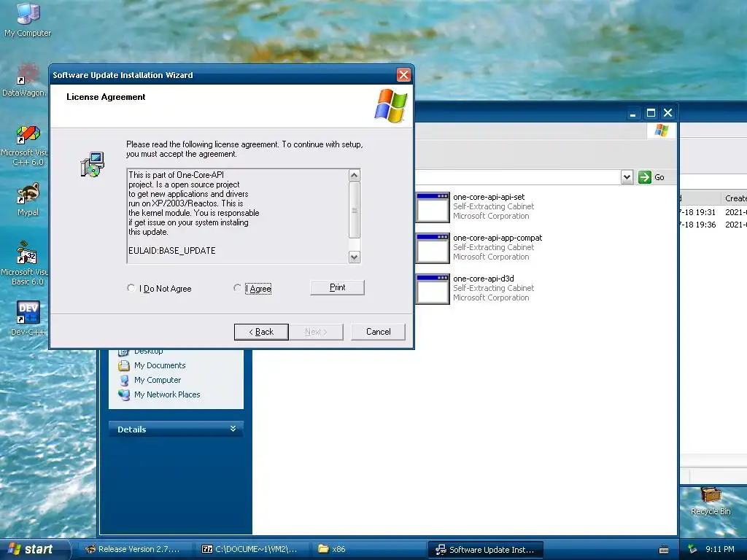Viewport: 747px width, 560px height.
Task: Click the Print button
Action: point(337,287)
